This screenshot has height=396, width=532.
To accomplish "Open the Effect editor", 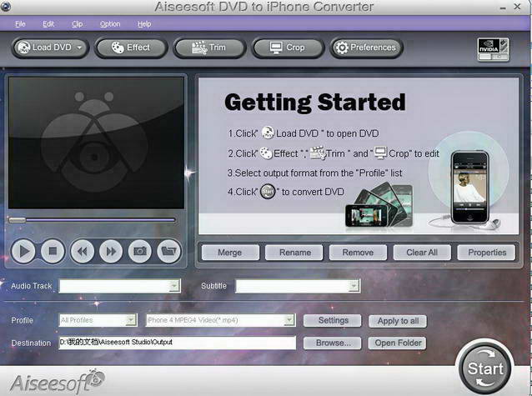I will coord(131,48).
